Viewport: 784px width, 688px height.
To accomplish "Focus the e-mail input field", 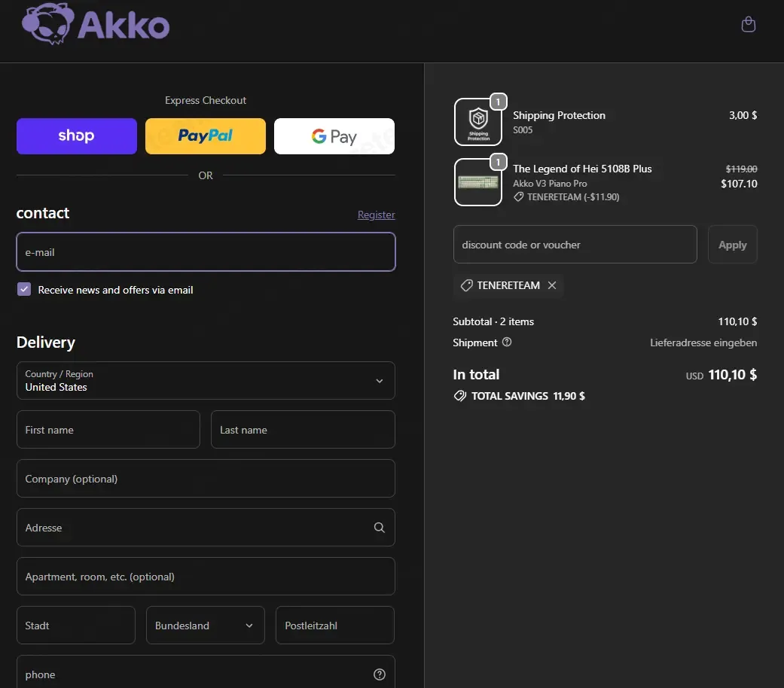I will click(x=206, y=252).
